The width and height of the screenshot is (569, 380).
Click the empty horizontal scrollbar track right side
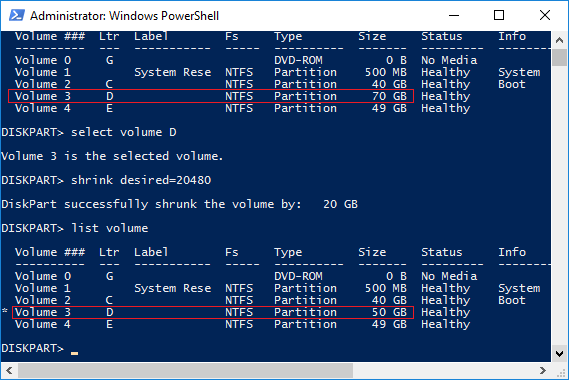click(x=443, y=371)
